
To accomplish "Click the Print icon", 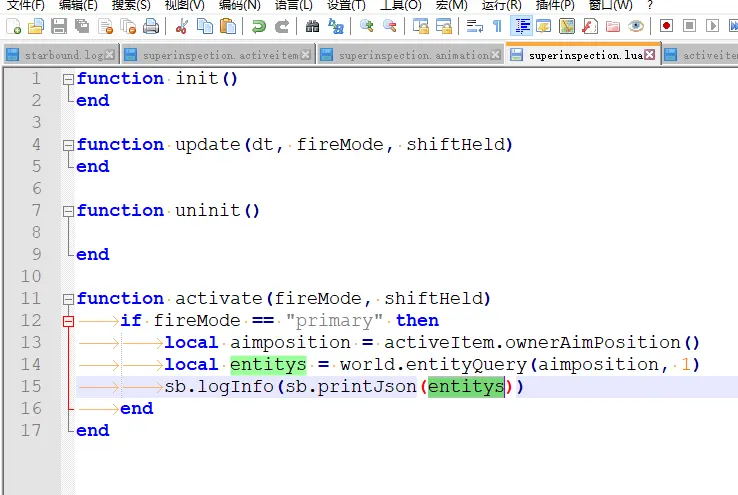I will 151,26.
